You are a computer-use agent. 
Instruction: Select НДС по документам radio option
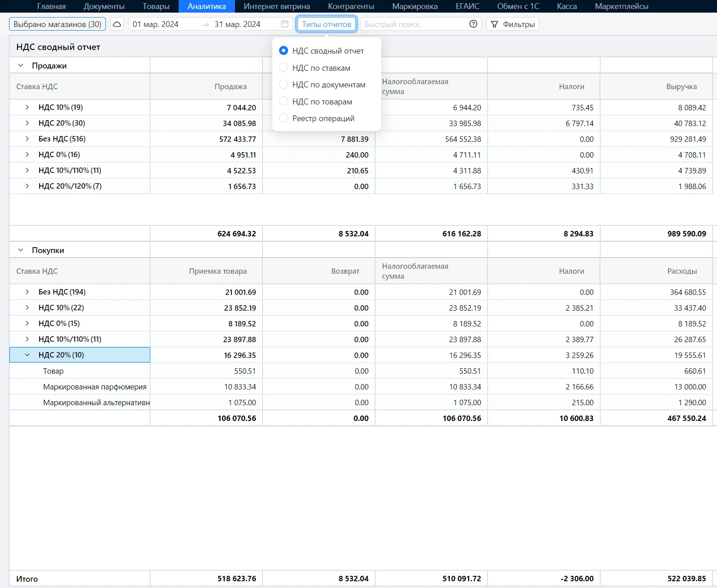pos(284,85)
